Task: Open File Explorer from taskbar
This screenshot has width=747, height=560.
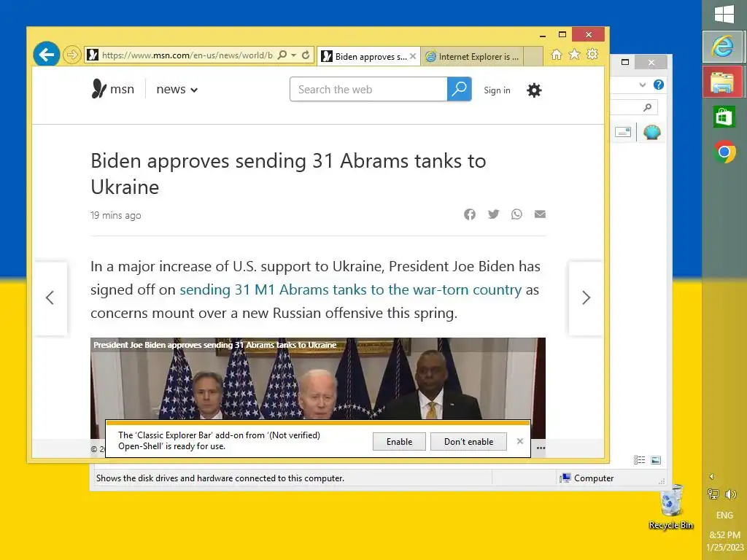Action: 723,82
